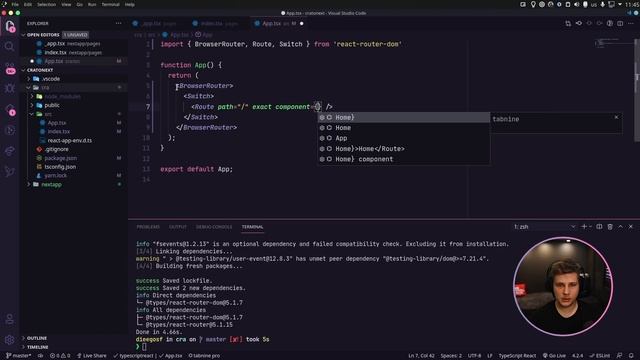Open .gitignore in the file tree
This screenshot has height=360, width=640.
click(57, 149)
